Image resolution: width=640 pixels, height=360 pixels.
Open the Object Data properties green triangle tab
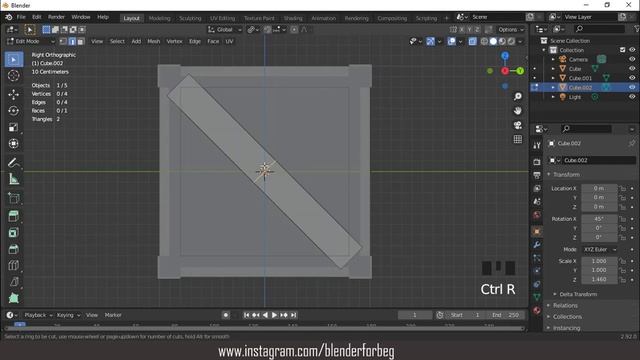(x=537, y=297)
